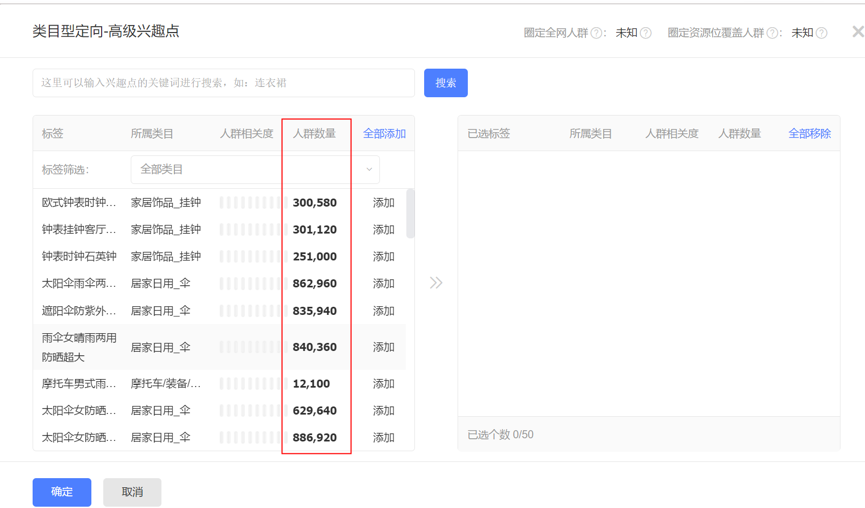Click 全部移除 to remove all selected tags

809,133
